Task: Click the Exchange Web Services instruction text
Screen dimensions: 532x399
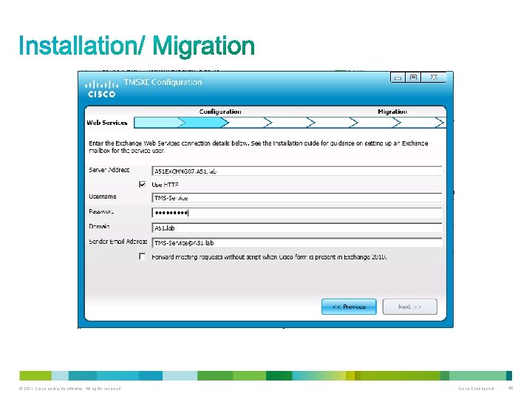Action: pyautogui.click(x=258, y=147)
